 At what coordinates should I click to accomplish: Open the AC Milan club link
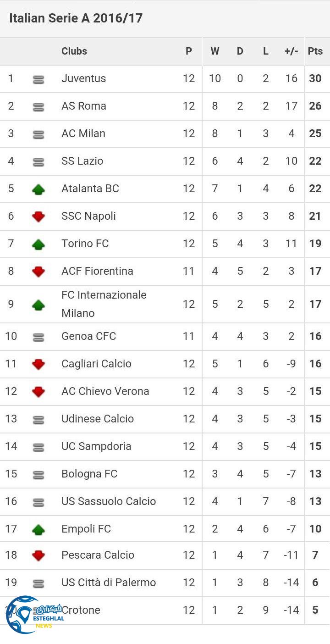[x=83, y=133]
